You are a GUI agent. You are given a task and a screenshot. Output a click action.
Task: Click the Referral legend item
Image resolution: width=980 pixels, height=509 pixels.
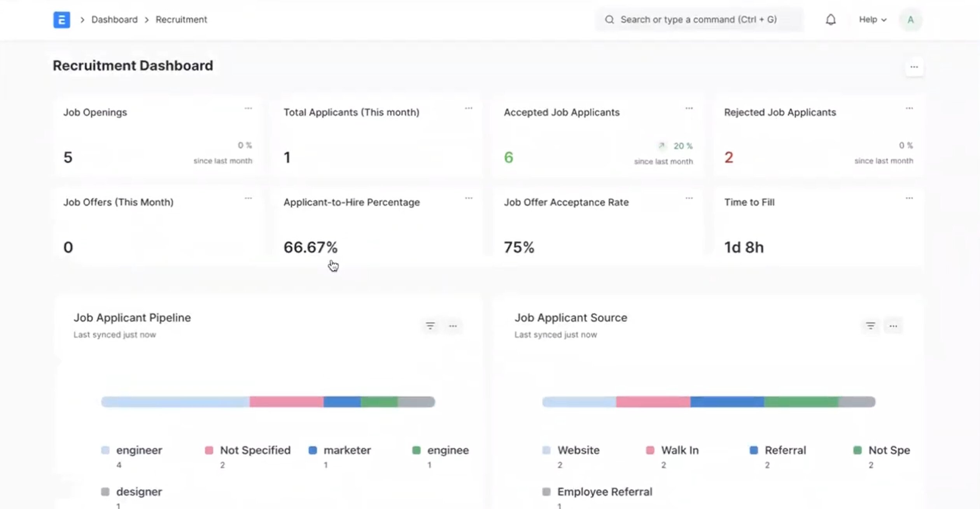pyautogui.click(x=785, y=450)
